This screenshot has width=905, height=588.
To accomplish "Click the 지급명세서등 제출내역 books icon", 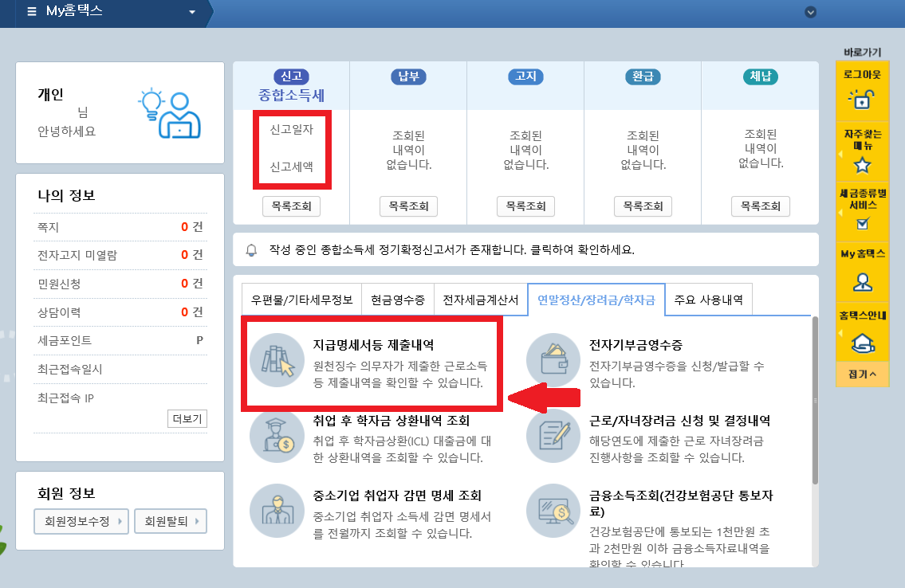I will coord(277,360).
